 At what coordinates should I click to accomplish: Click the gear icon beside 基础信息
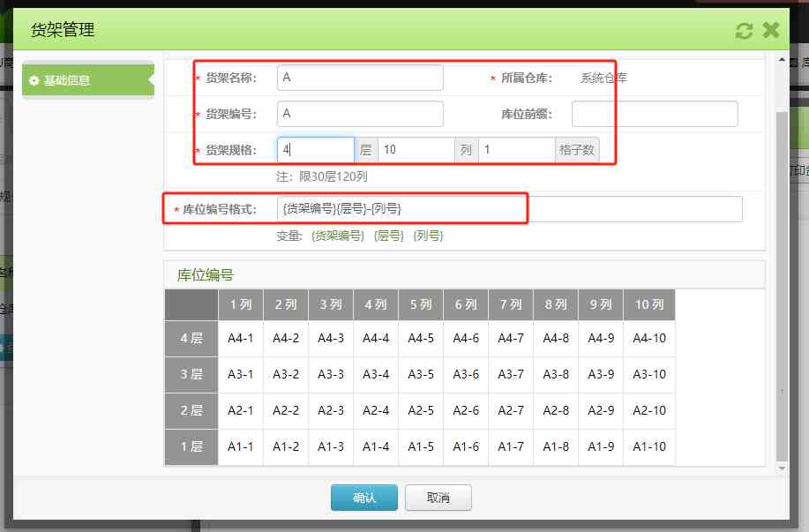[34, 81]
